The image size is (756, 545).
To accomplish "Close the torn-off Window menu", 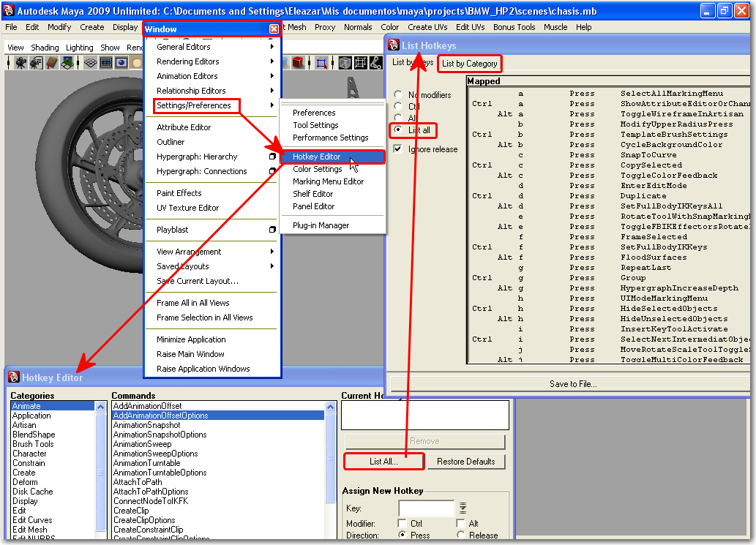I will (x=274, y=29).
